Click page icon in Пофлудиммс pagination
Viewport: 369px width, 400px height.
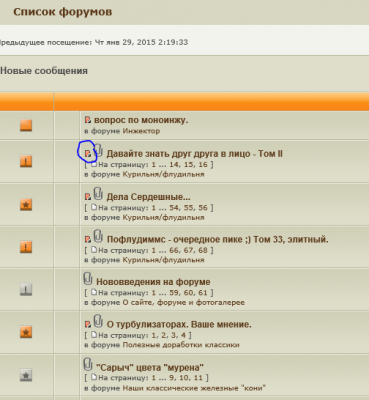[x=94, y=250]
